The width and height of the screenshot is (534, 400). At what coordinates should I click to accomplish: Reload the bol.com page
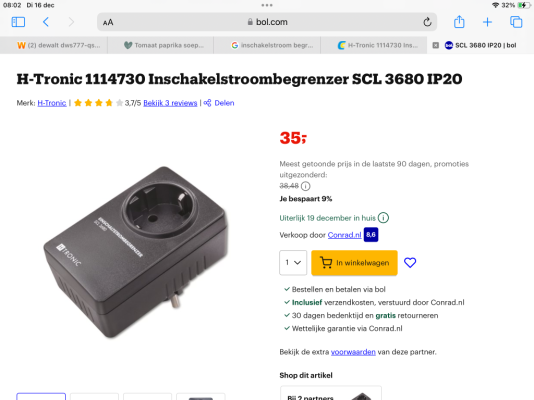pos(427,22)
